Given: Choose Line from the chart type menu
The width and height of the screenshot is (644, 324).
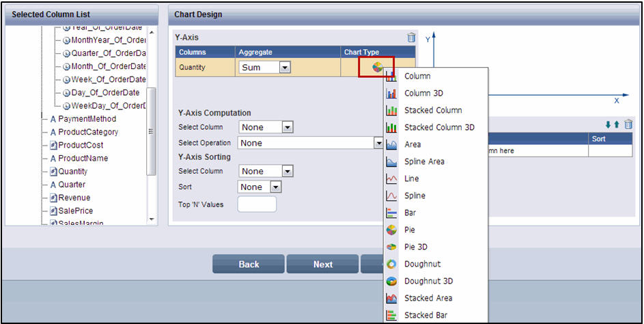Looking at the screenshot, I should point(411,178).
